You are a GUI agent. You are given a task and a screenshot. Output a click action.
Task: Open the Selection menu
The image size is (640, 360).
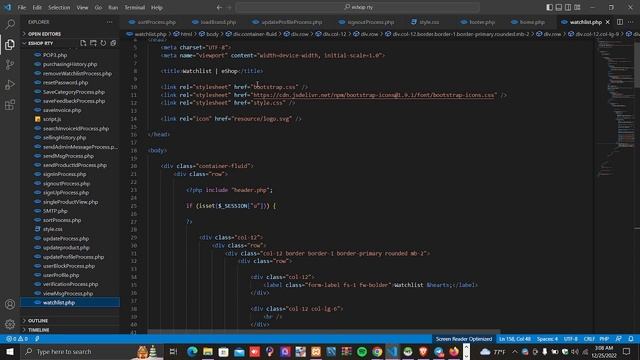coord(59,7)
